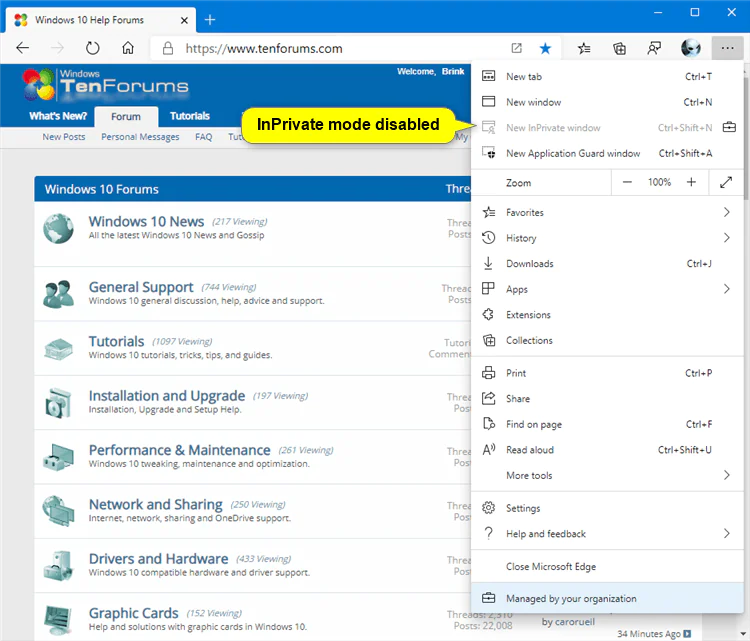Open the Installation and Upgrade forum link
Screen dimensions: 750x641
click(x=167, y=396)
